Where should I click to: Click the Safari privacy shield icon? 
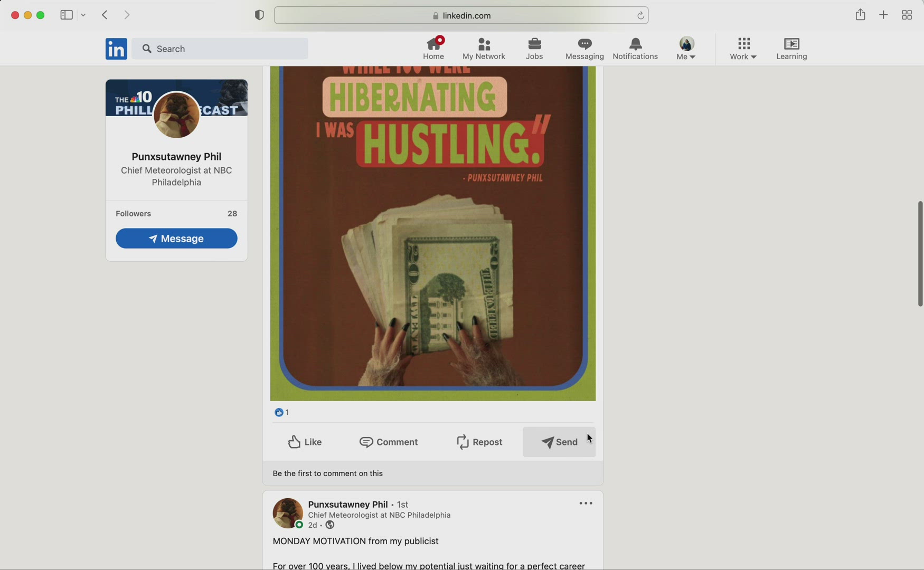click(x=259, y=15)
